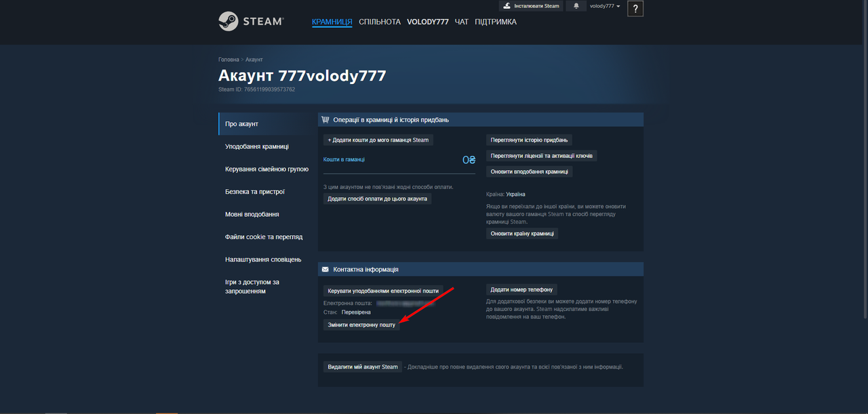
Task: Open the notifications bell icon
Action: [x=576, y=6]
